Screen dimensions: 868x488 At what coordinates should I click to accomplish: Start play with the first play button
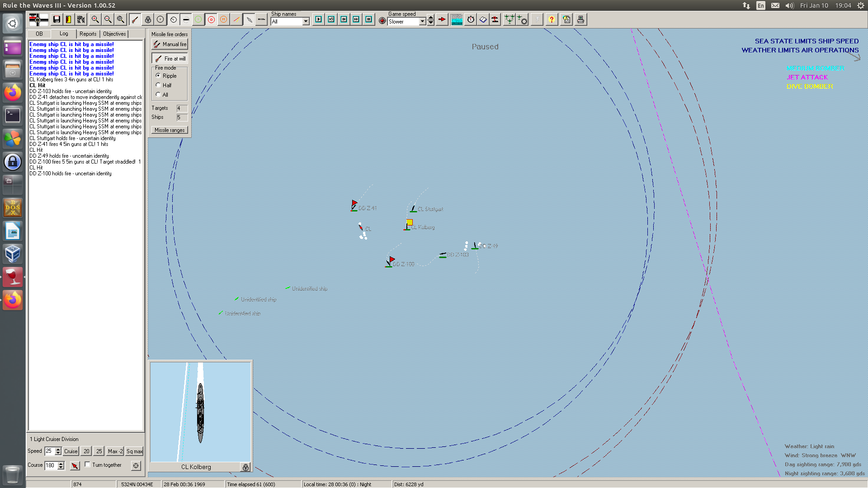pyautogui.click(x=319, y=19)
